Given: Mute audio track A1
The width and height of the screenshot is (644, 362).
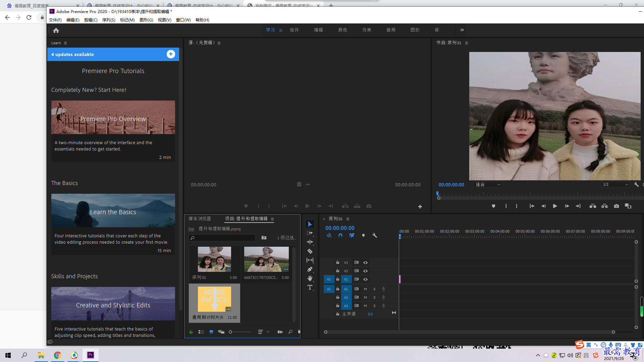Looking at the screenshot, I should click(x=366, y=289).
